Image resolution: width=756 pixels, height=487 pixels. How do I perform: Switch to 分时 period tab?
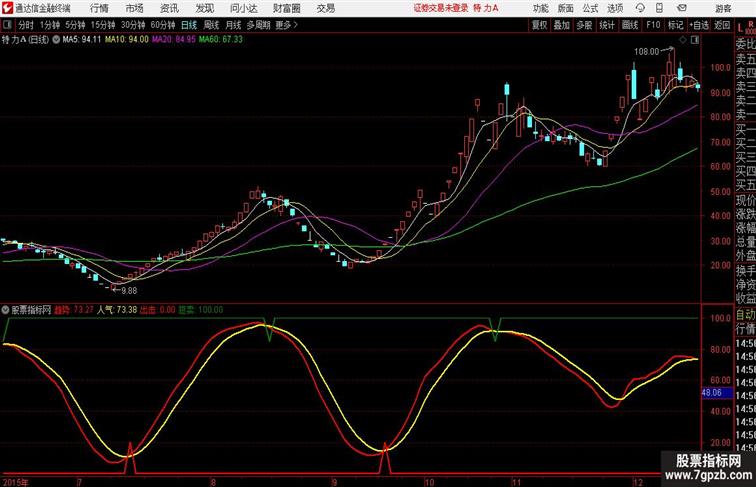(x=26, y=25)
